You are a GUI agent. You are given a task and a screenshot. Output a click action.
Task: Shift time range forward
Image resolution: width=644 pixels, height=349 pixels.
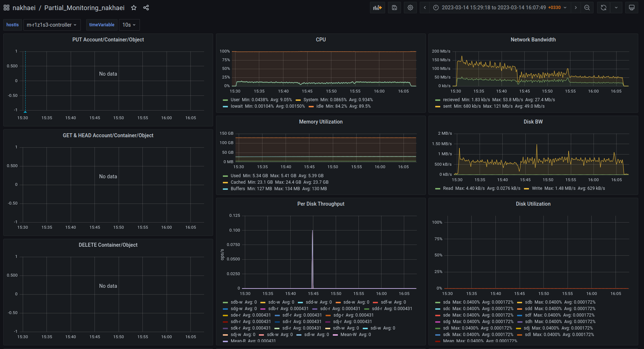(575, 8)
